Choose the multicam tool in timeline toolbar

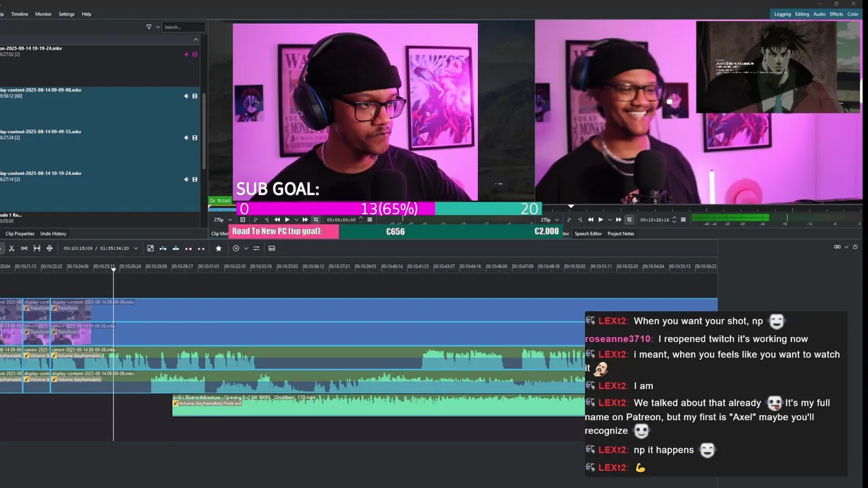pos(50,248)
